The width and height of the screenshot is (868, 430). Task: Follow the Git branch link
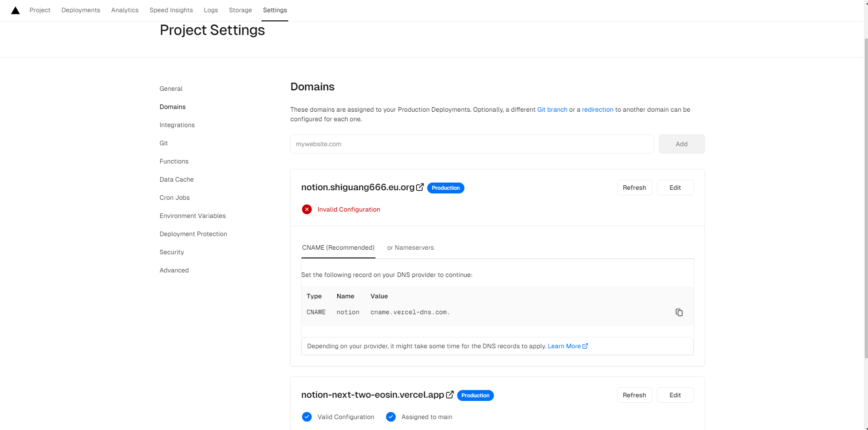coord(552,109)
